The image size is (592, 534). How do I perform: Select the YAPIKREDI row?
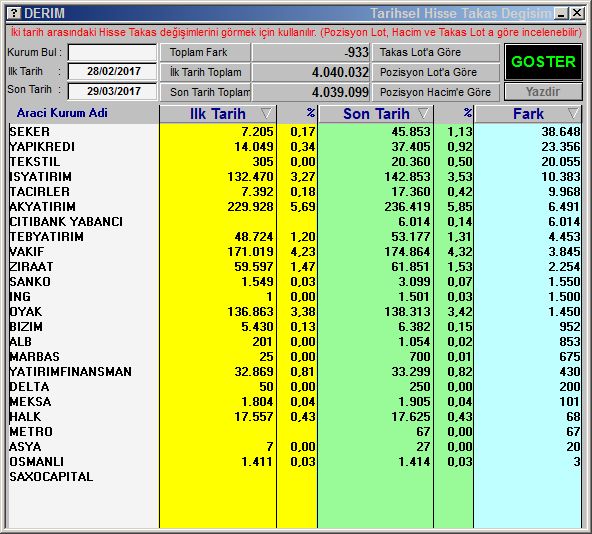pos(294,147)
